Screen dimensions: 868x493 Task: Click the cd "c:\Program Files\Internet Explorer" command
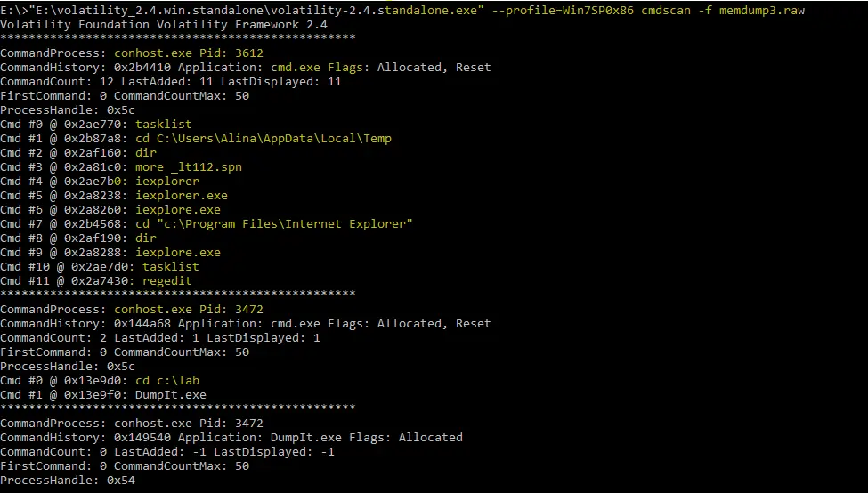pyautogui.click(x=274, y=224)
